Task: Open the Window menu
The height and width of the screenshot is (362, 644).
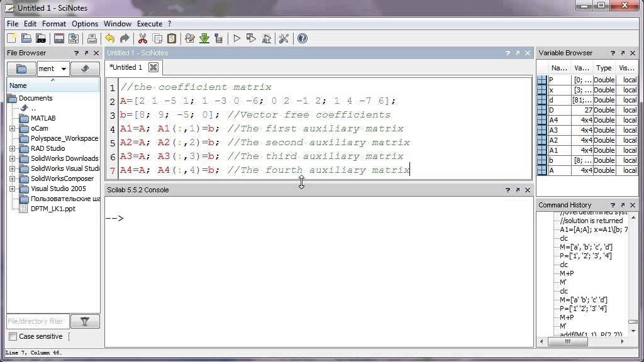Action: (118, 24)
